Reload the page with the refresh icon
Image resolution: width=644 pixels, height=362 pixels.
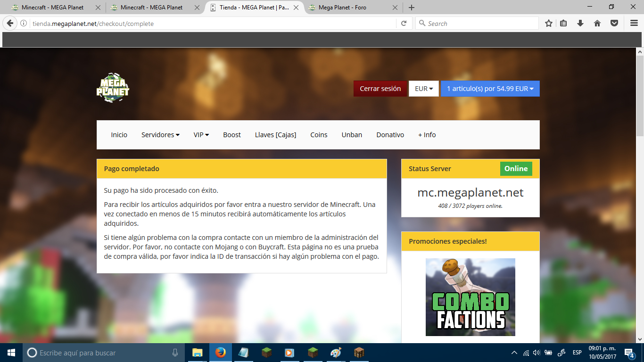pos(404,24)
